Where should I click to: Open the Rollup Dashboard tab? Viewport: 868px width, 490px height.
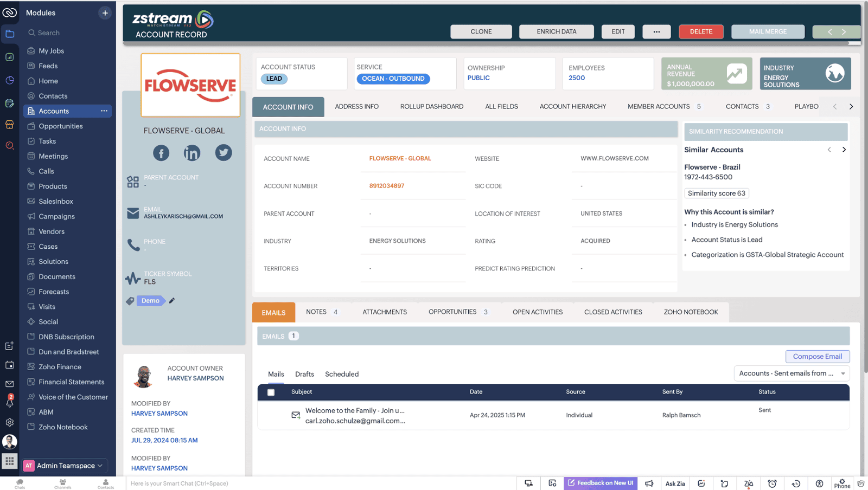click(x=432, y=107)
